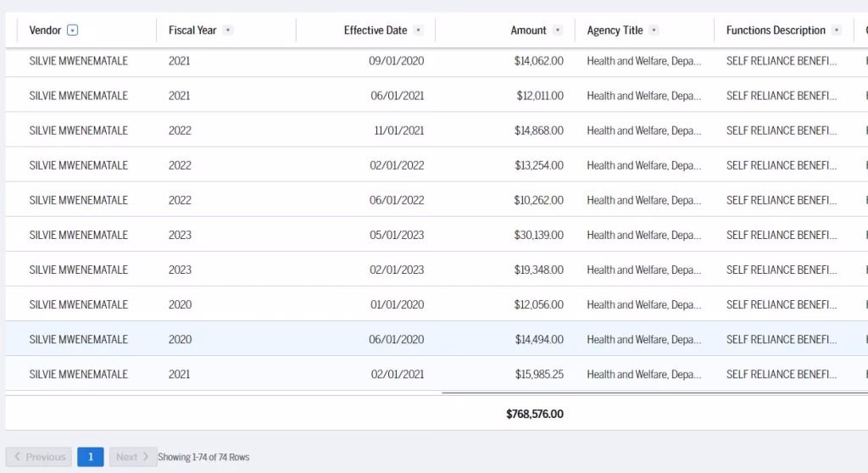Select the vendor name in the $14,494.00 row

point(78,339)
